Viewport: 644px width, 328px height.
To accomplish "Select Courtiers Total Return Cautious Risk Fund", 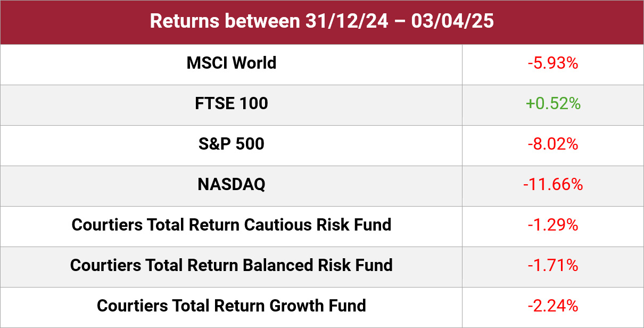I will [x=232, y=225].
